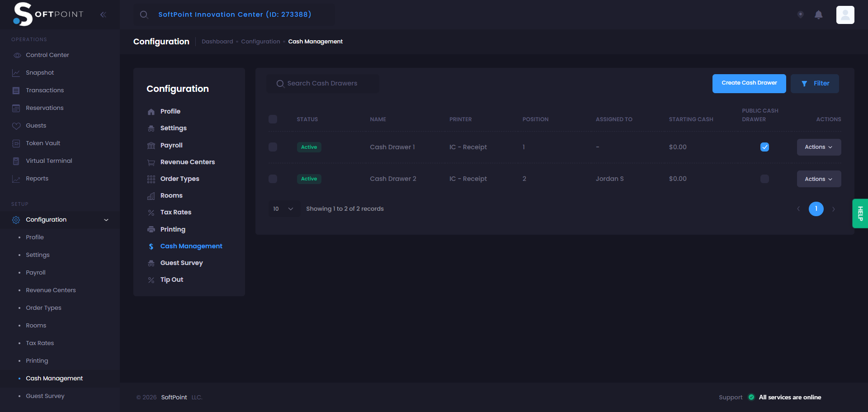Click the Control Center eye icon
The height and width of the screenshot is (412, 868).
17,55
